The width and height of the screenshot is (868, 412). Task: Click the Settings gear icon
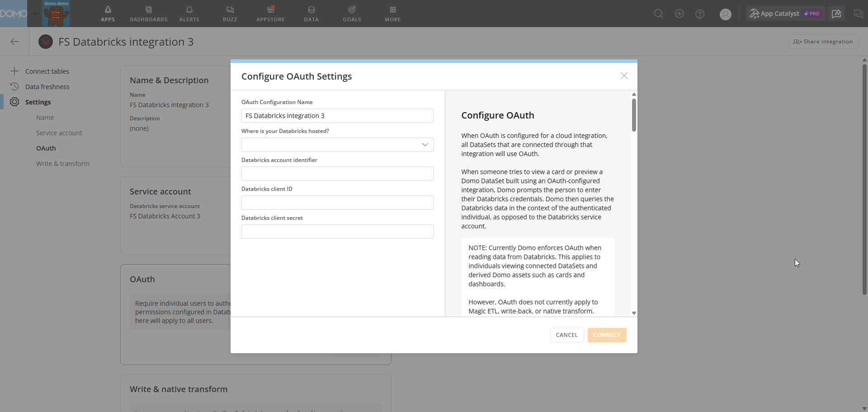point(14,102)
